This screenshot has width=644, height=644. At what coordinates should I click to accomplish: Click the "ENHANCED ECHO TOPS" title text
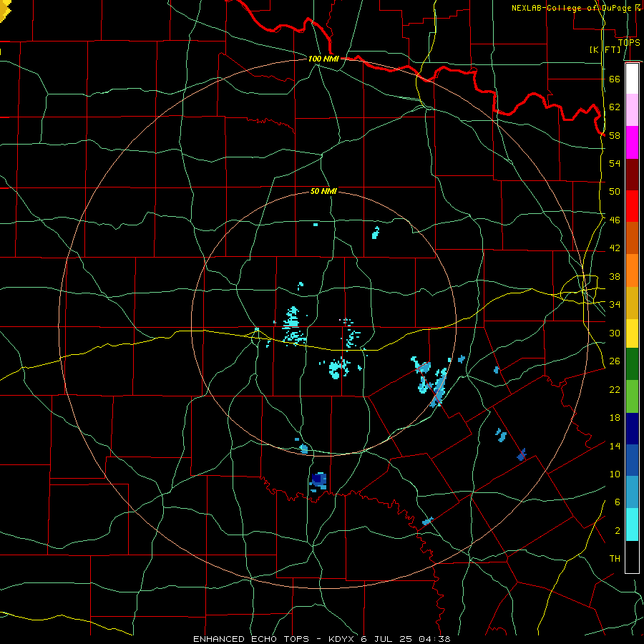pos(251,639)
